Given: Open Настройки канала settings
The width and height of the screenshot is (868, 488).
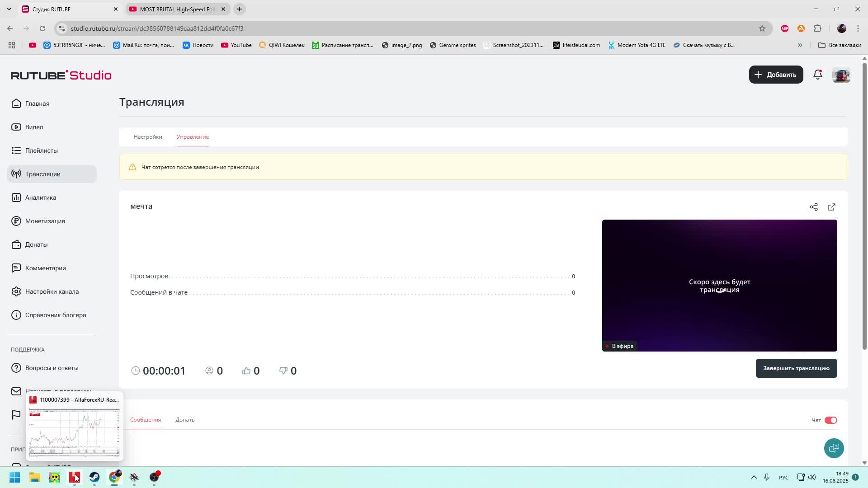Looking at the screenshot, I should click(x=52, y=291).
